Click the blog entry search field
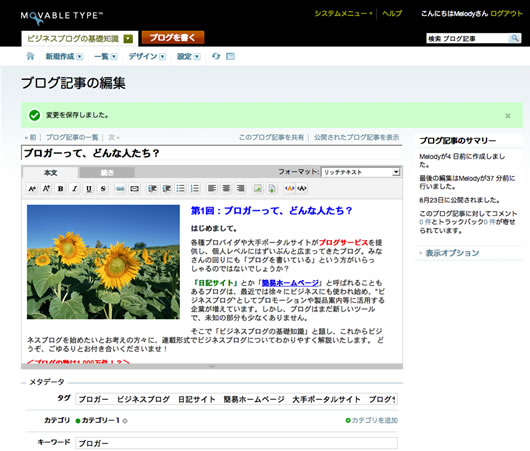The width and height of the screenshot is (530, 451). (x=467, y=38)
